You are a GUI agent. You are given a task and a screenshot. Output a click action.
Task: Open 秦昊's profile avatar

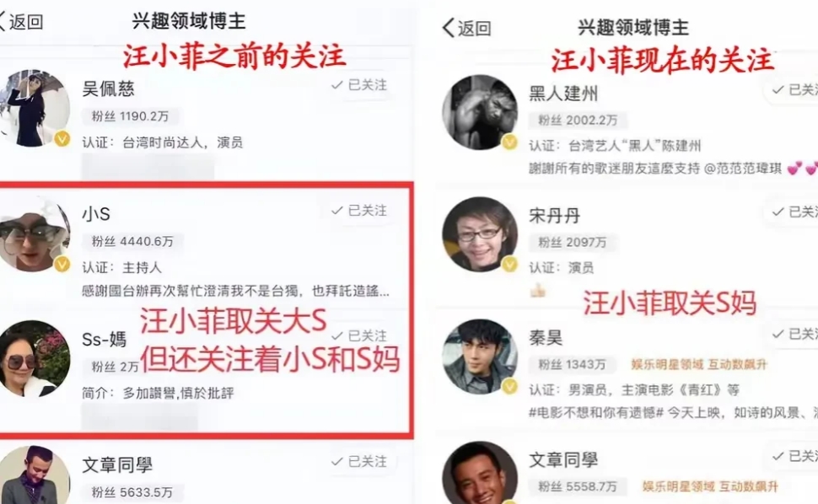[480, 357]
